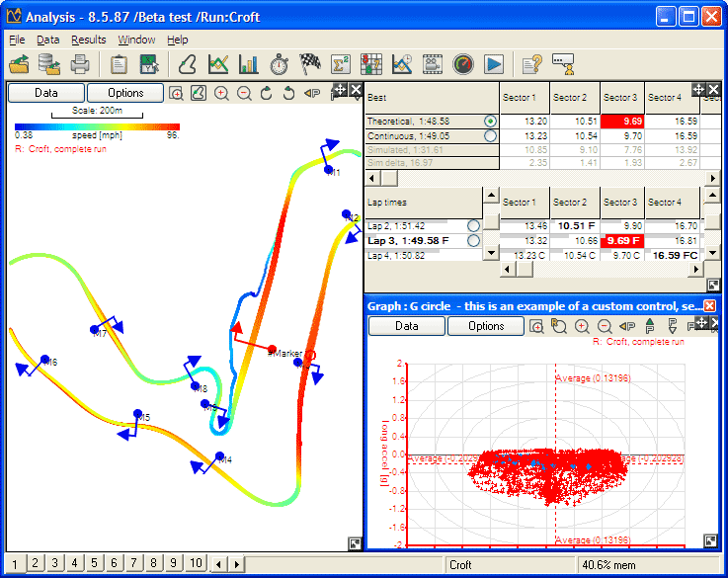Click the stopwatch icon in main toolbar
This screenshot has height=578, width=728.
[280, 65]
